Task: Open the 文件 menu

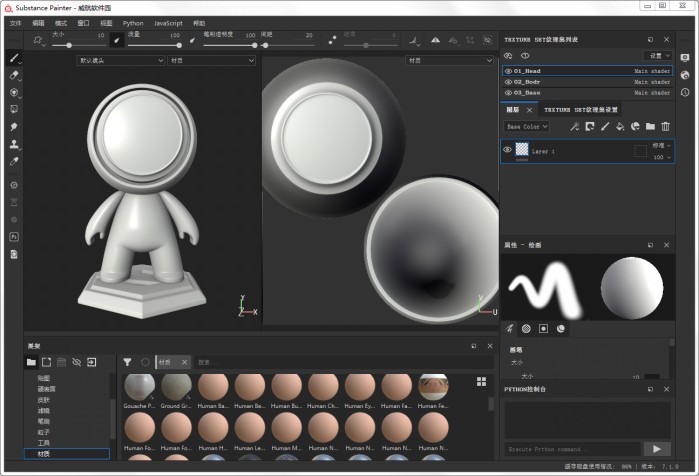Action: pos(16,23)
